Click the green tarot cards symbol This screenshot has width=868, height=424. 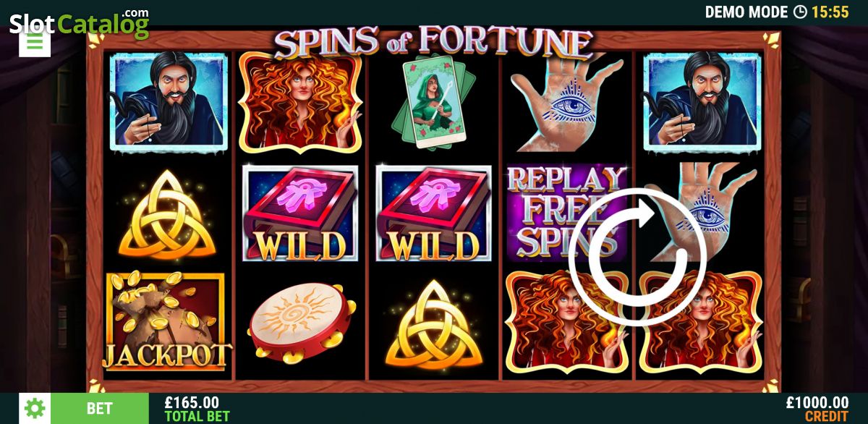[x=433, y=101]
